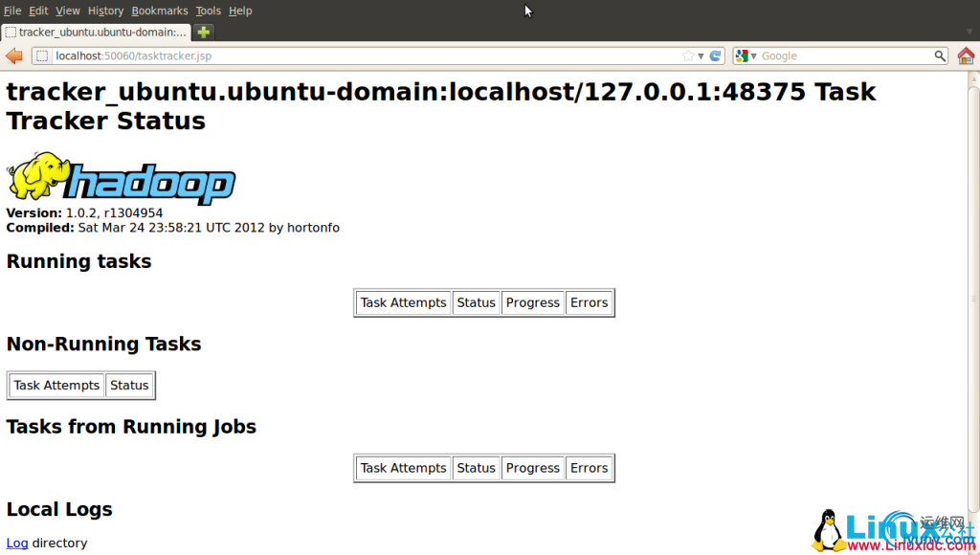Click Status header under Running tasks

click(476, 302)
